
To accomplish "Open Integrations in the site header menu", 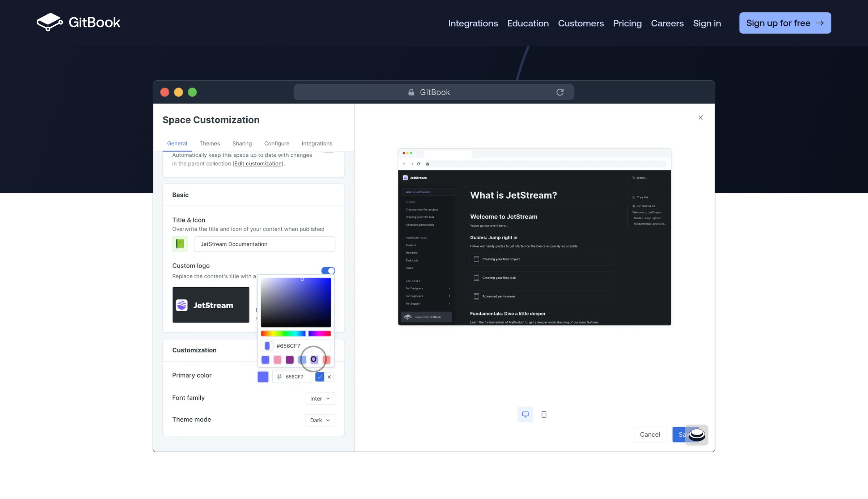I will (473, 23).
